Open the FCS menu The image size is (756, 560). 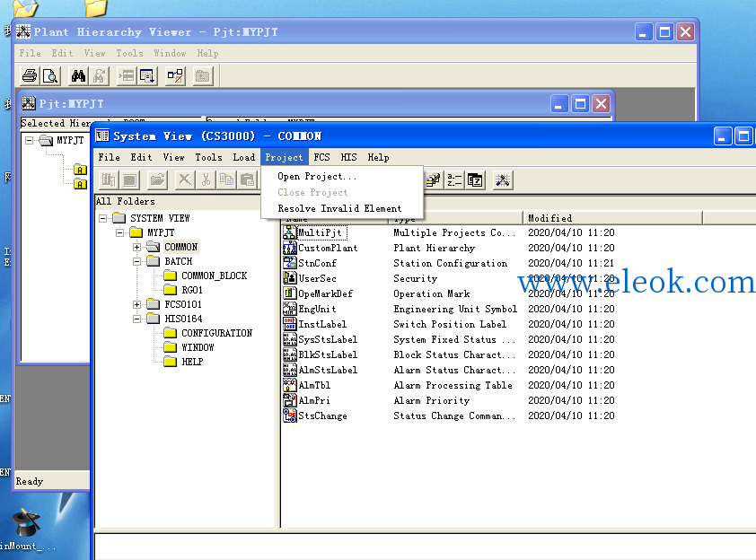[321, 157]
